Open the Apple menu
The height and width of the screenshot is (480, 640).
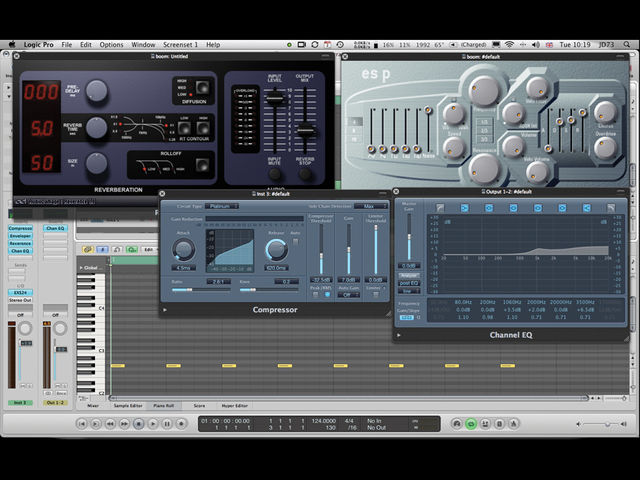(12, 44)
